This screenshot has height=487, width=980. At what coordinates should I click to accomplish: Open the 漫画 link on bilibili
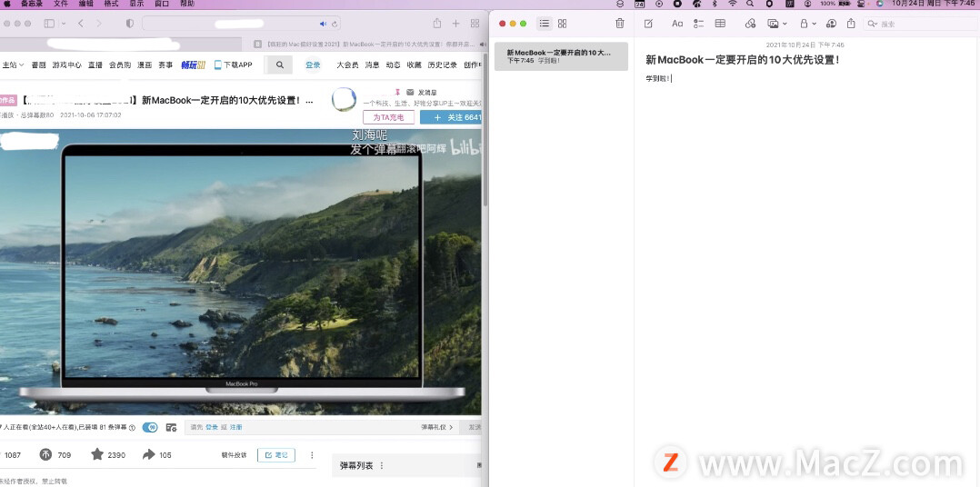tap(145, 65)
